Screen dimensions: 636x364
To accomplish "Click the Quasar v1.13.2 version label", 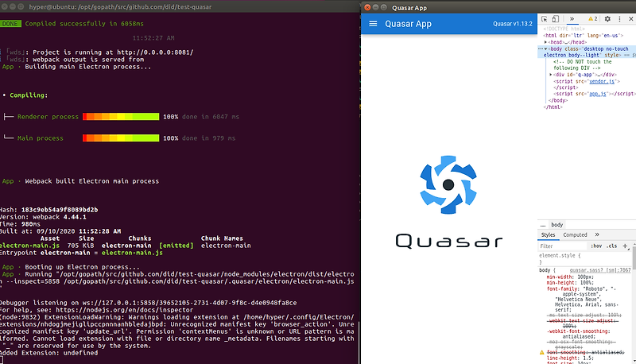I will click(512, 24).
